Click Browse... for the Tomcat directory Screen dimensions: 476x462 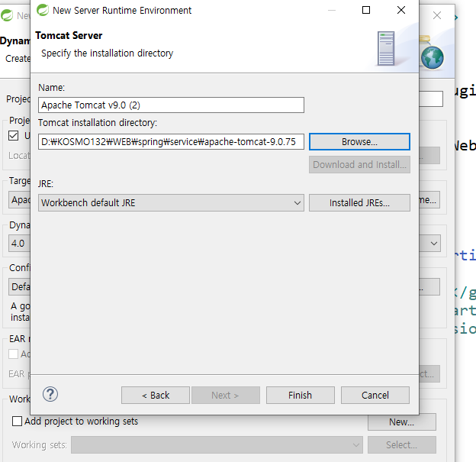[359, 141]
